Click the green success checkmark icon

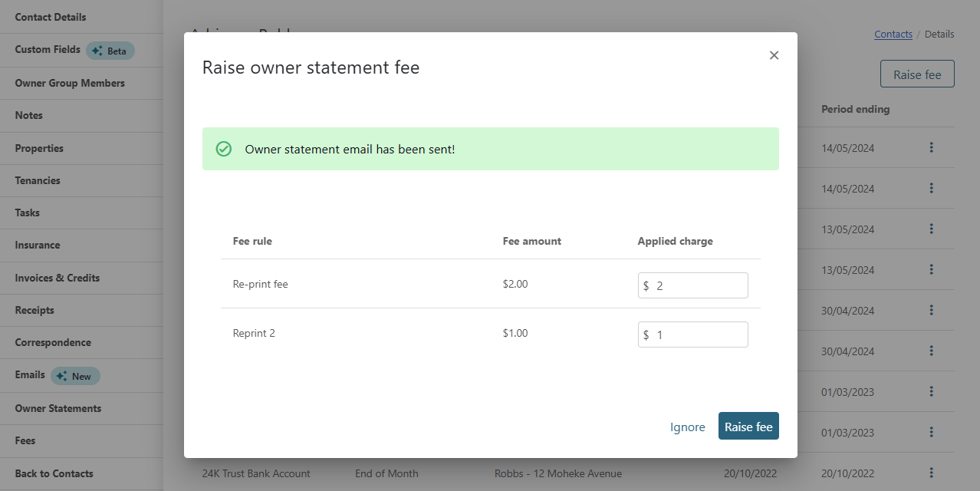(x=224, y=149)
